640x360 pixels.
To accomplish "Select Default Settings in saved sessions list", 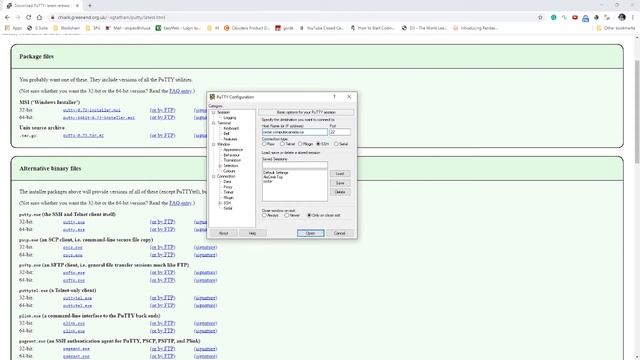I will (x=276, y=173).
